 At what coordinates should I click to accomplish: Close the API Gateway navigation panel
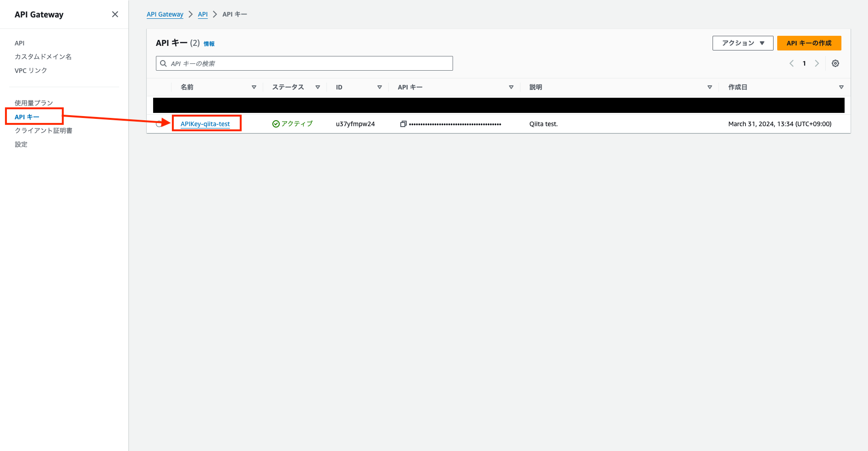coord(115,14)
